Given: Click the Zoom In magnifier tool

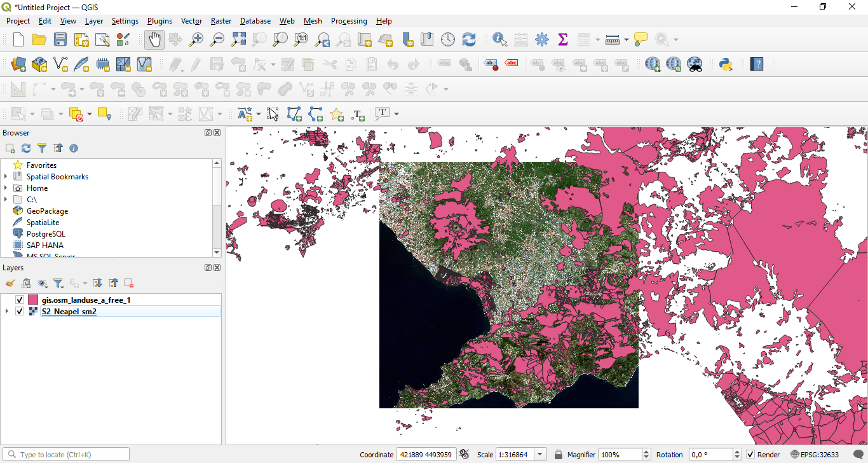Looking at the screenshot, I should 196,39.
